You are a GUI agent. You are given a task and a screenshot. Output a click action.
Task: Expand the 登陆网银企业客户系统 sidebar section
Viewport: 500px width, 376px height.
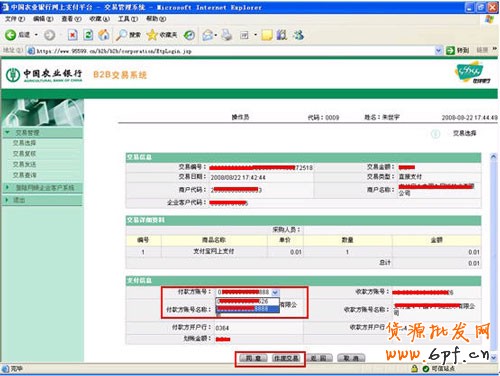point(43,188)
